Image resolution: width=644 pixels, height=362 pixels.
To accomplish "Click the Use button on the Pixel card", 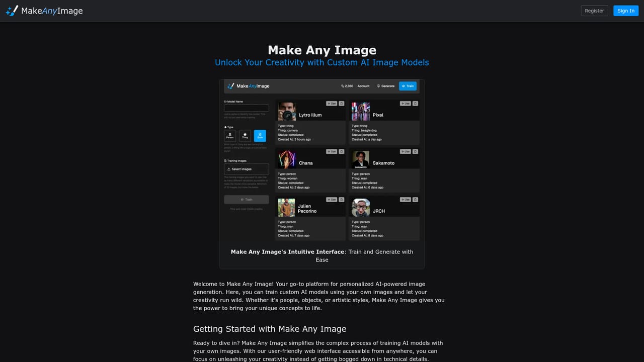I will click(406, 104).
